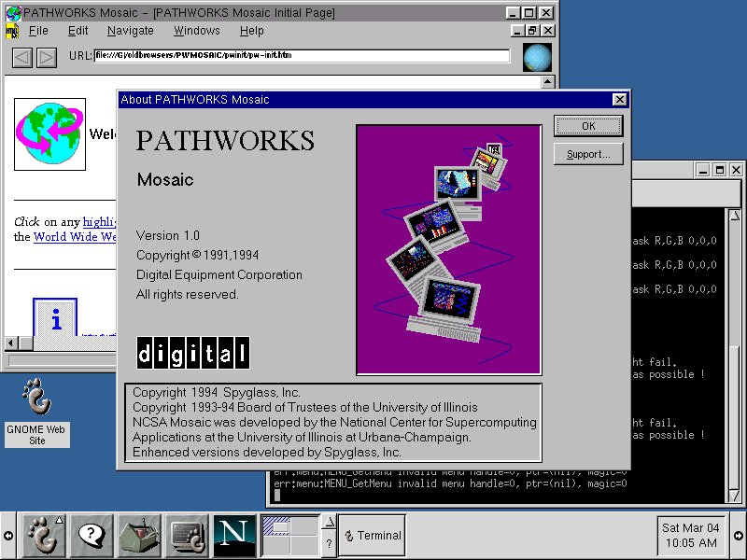Click the Mosaic page scroll up arrow
747x560 pixels.
tap(548, 82)
